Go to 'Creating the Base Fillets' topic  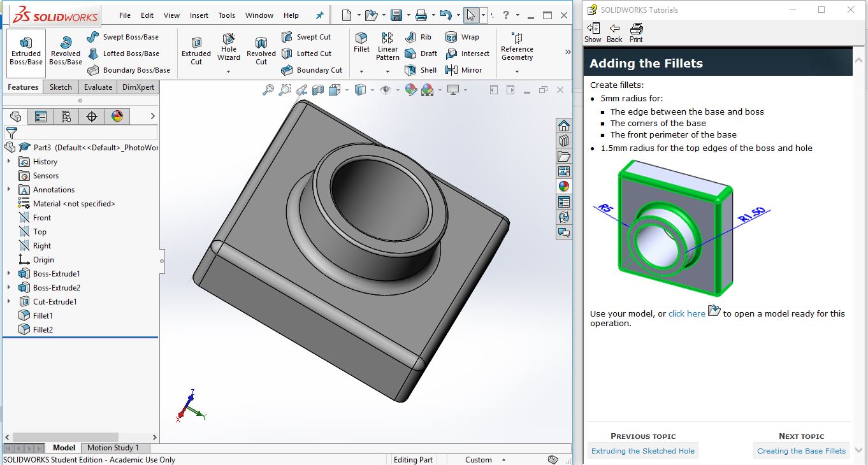click(x=801, y=451)
